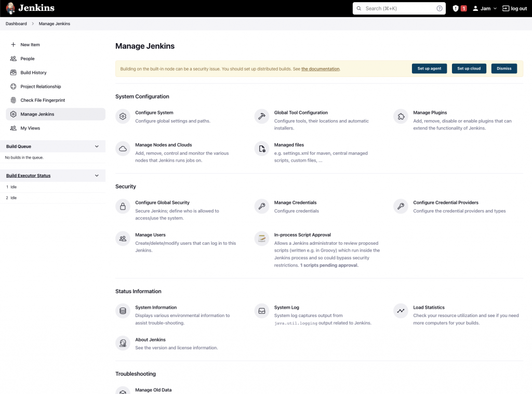
Task: Open the documentation link in banner
Action: click(x=320, y=69)
